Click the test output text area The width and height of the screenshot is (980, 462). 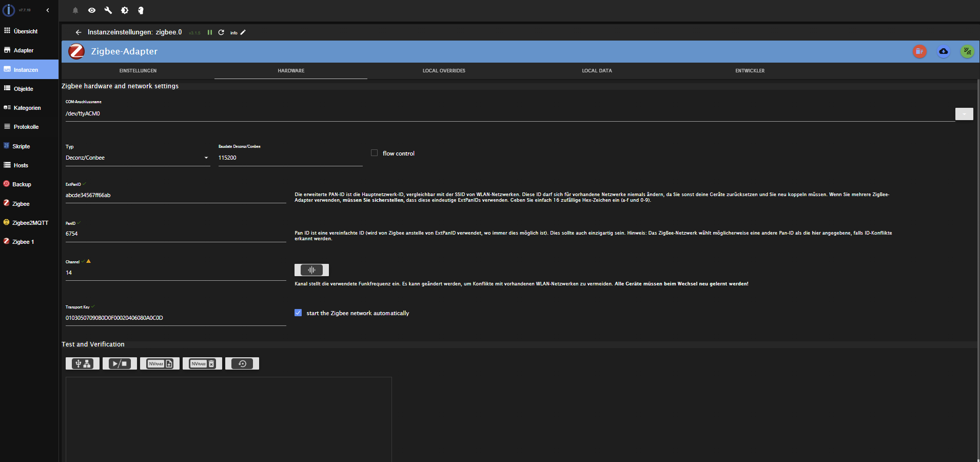click(x=229, y=419)
